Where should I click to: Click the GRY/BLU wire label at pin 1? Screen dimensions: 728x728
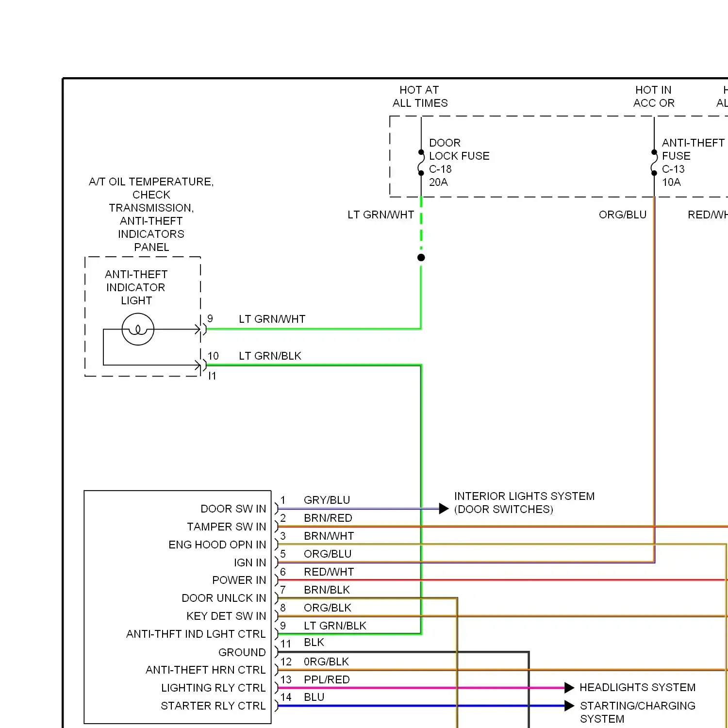(327, 500)
